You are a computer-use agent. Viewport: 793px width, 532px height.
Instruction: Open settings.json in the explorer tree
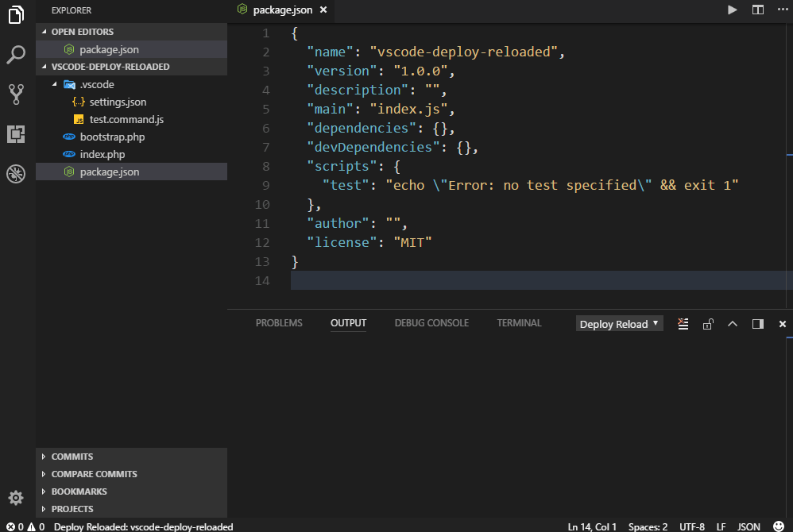[x=131, y=102]
